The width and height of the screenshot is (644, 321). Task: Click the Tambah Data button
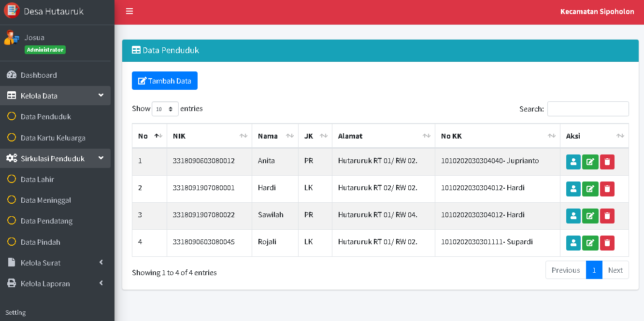coord(165,81)
